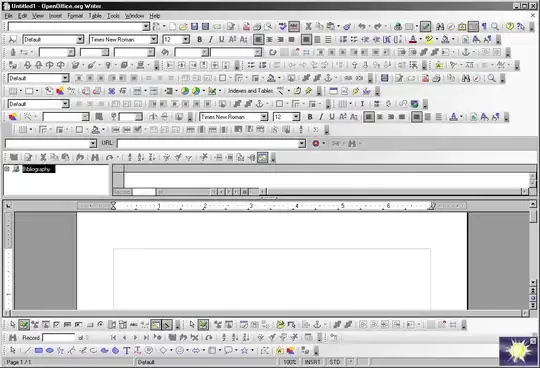540x368 pixels.
Task: Click the Export as PDF icon
Action: 246,27
